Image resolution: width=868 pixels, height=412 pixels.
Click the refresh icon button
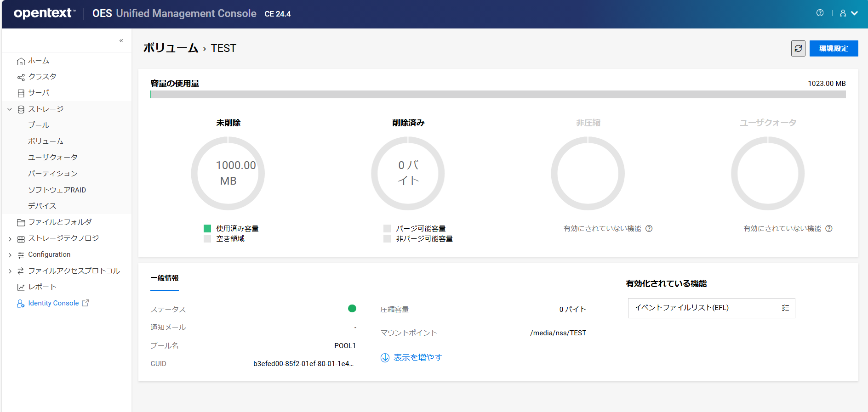(x=798, y=48)
